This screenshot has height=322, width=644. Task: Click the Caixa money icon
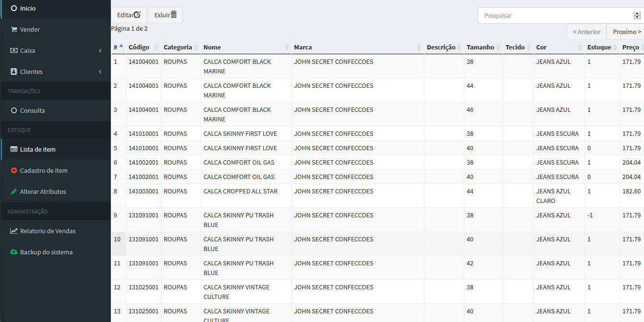[13, 50]
